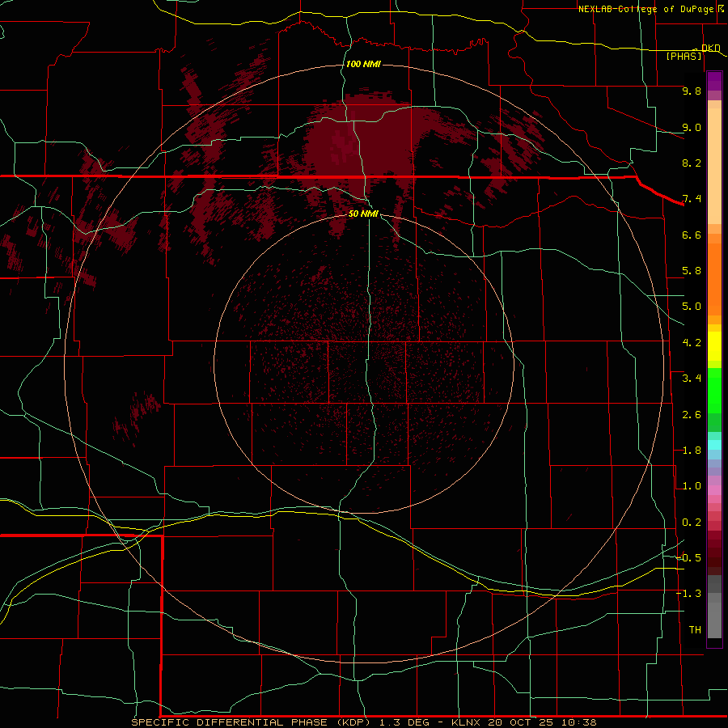The image size is (728, 728).
Task: Click the 4.2 scale value
Action: tap(692, 343)
